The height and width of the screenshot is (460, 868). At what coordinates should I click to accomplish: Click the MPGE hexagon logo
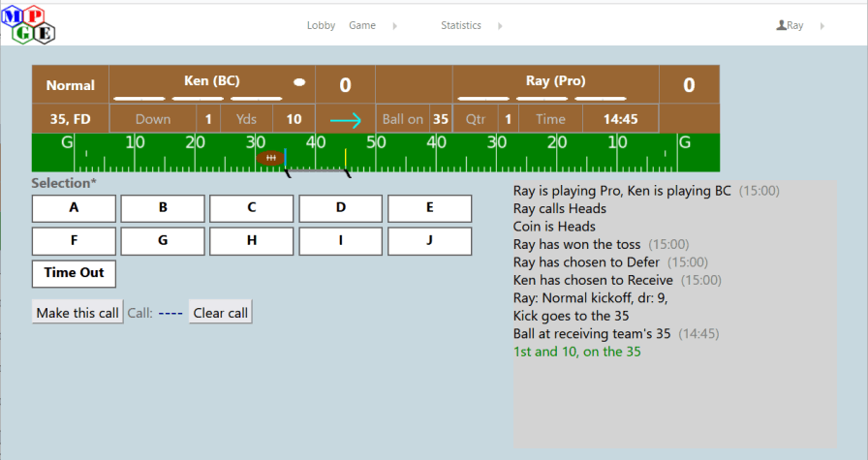(28, 25)
